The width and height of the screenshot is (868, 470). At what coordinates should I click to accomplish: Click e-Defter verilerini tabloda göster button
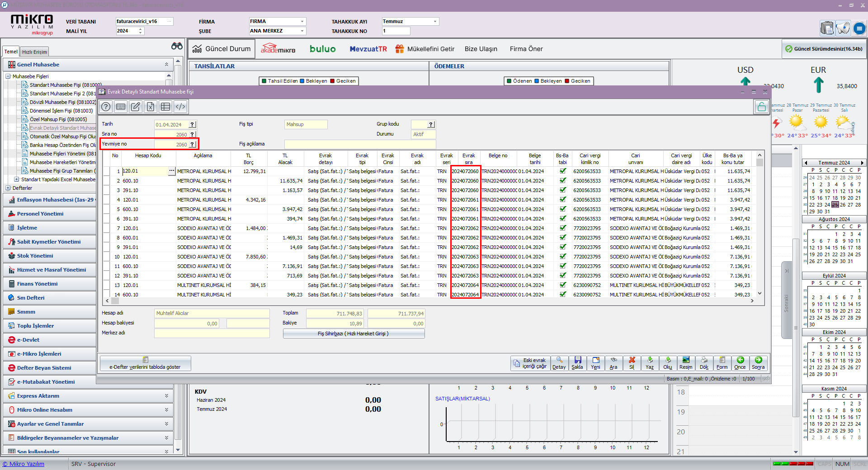pos(145,363)
